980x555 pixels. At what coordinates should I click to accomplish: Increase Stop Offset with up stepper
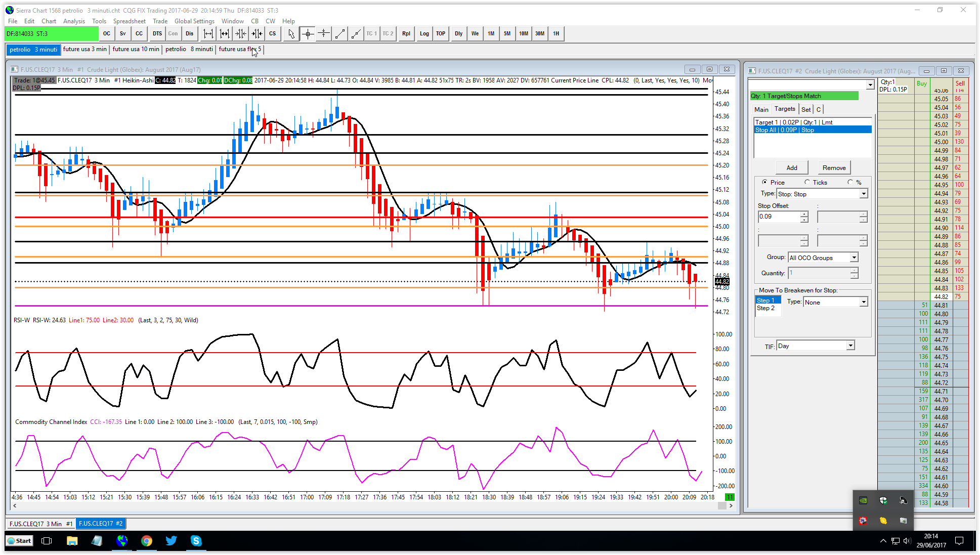(x=804, y=214)
